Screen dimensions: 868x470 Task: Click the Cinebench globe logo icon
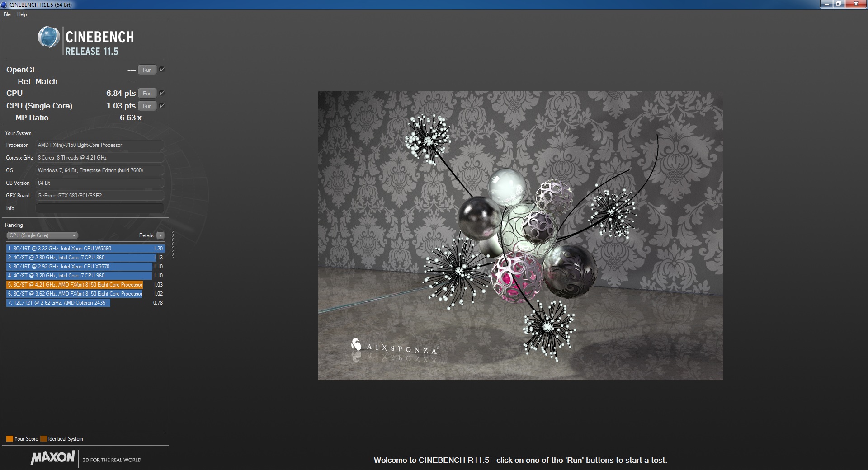48,37
